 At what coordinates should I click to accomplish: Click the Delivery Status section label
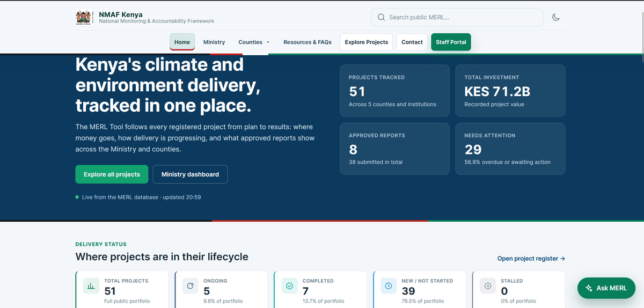point(101,245)
